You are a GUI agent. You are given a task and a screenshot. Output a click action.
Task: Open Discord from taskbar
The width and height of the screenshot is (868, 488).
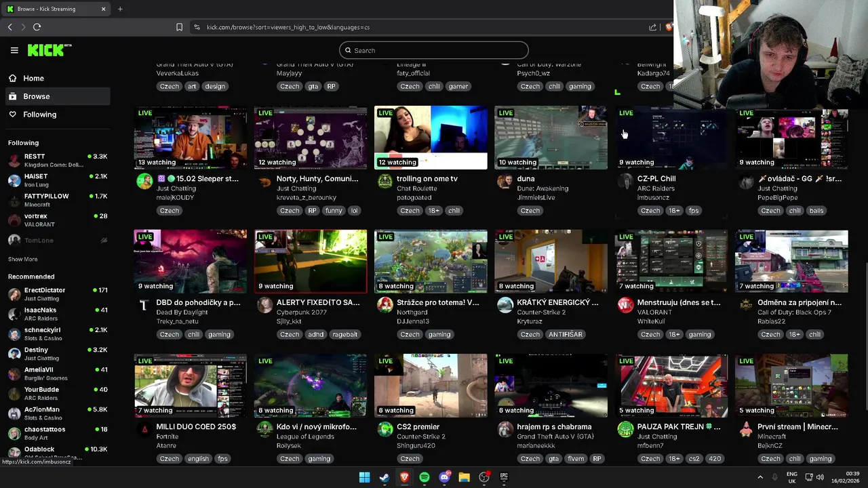point(444,477)
